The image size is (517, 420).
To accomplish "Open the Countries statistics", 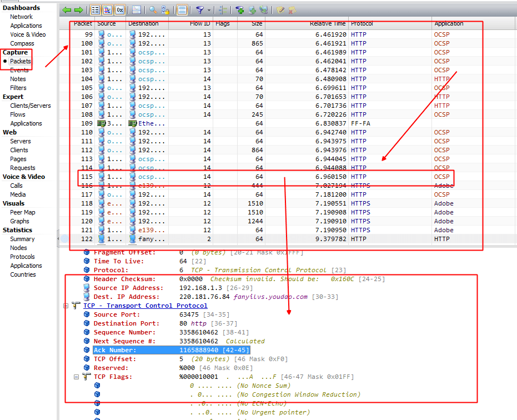I will [23, 275].
